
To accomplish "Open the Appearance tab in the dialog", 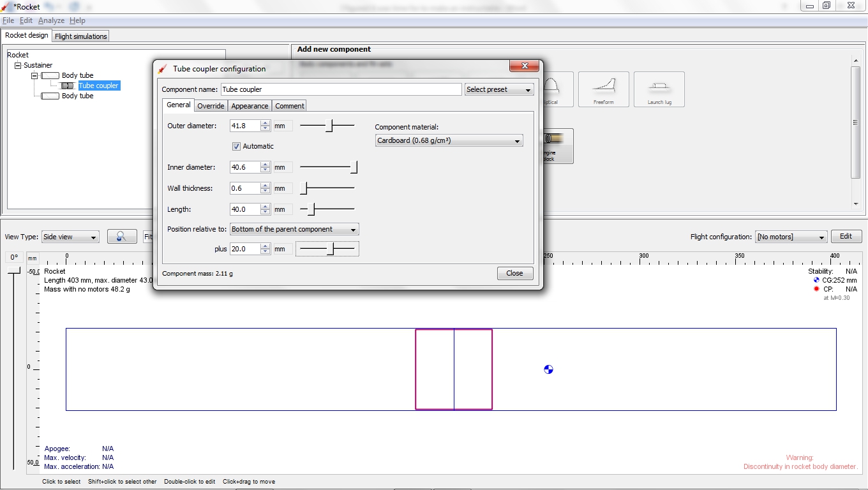I will 250,106.
